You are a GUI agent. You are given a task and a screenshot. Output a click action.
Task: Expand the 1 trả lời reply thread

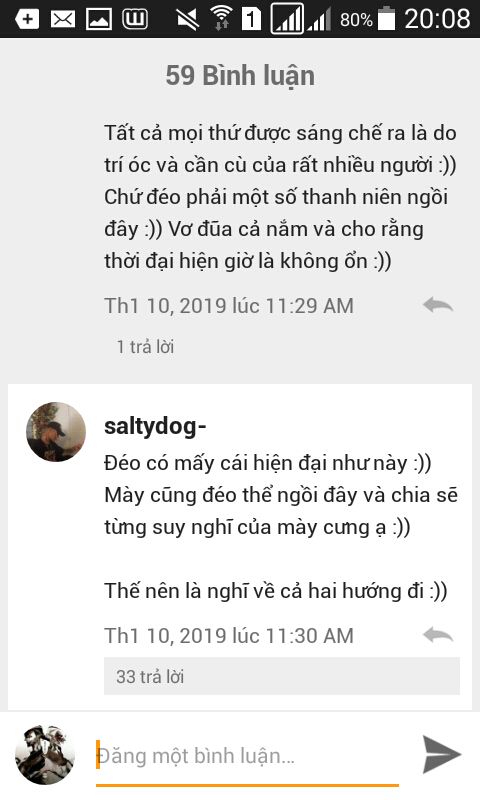(145, 347)
